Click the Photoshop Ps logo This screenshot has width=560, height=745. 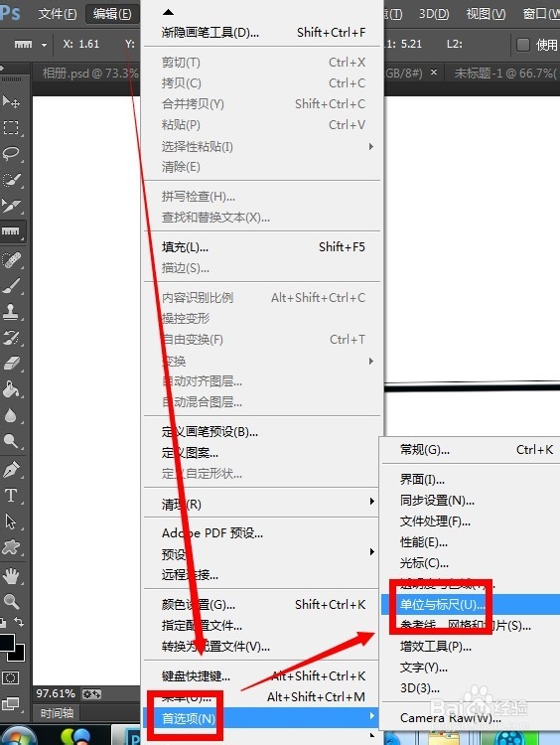tap(11, 13)
